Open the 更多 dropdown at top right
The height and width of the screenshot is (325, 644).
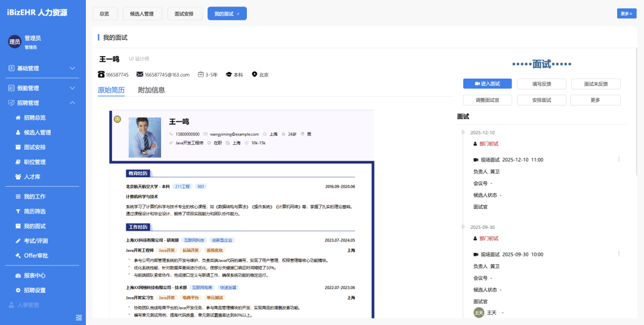(626, 14)
